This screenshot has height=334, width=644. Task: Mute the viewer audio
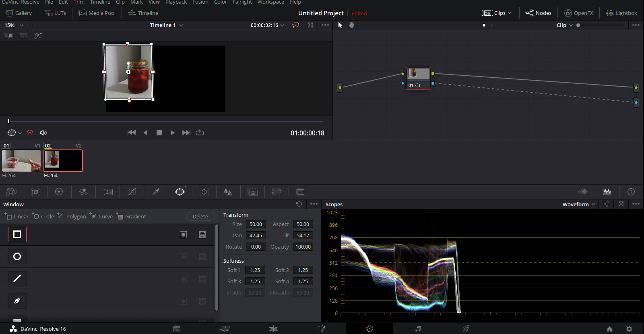coord(43,133)
